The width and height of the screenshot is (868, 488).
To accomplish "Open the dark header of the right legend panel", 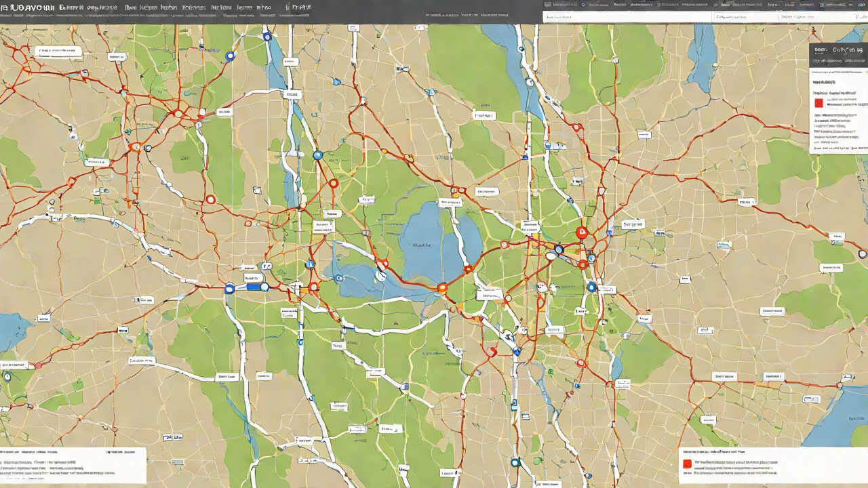I will 838,50.
